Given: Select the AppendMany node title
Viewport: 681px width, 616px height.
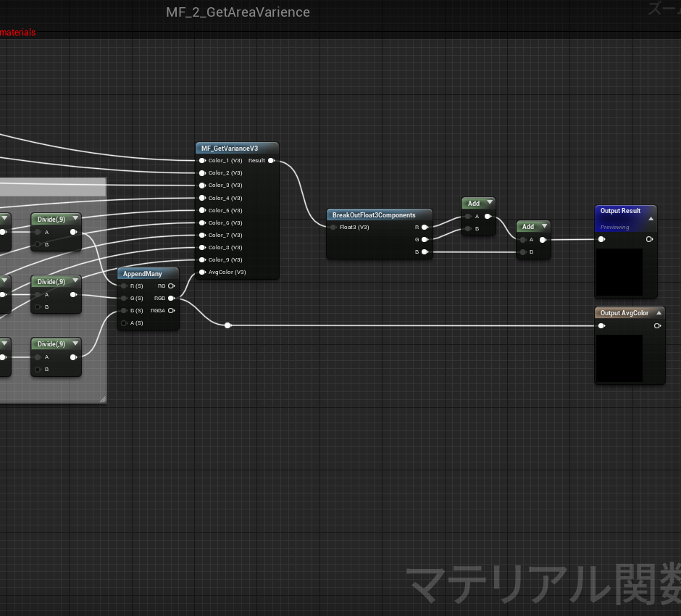Looking at the screenshot, I should pyautogui.click(x=142, y=274).
